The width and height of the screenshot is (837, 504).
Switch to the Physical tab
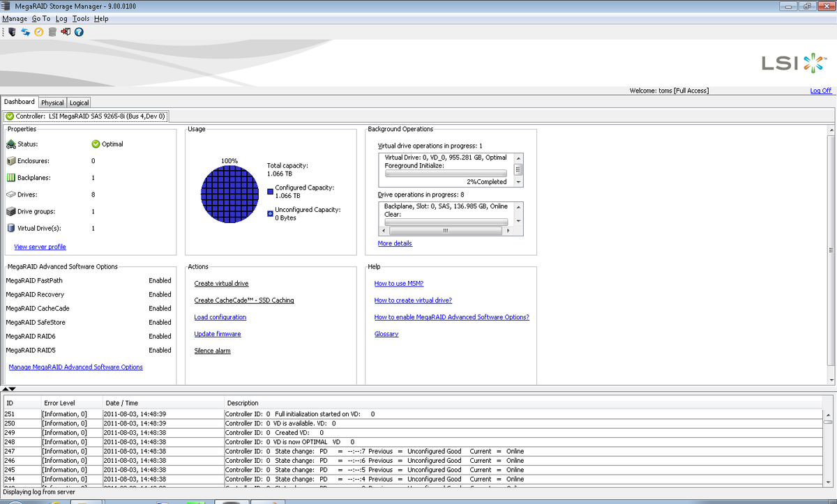(52, 102)
